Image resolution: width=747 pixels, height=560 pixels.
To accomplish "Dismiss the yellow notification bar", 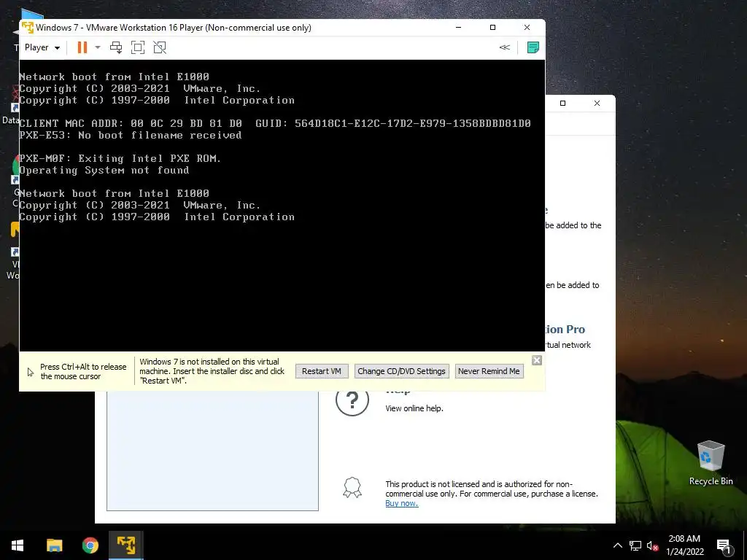I will pos(536,360).
